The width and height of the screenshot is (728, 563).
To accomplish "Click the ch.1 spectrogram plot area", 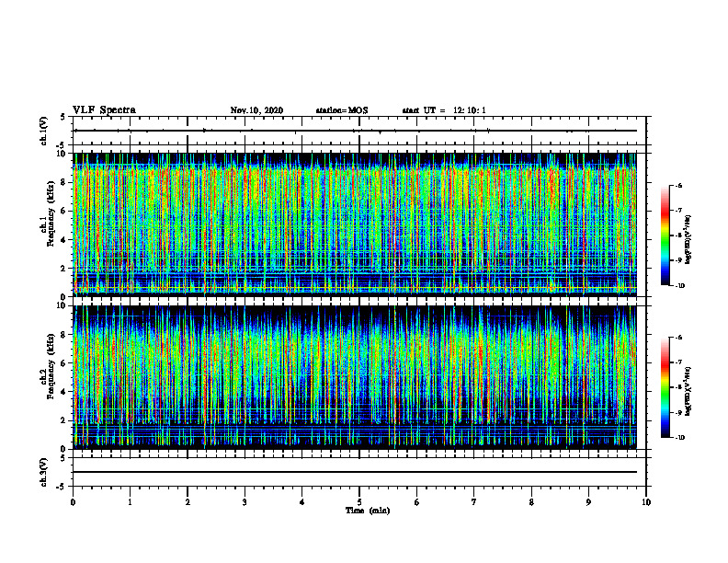I will click(355, 224).
